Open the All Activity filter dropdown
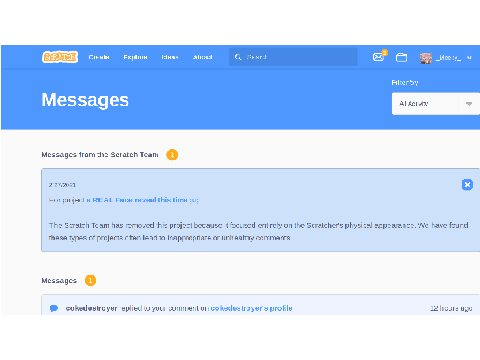This screenshot has width=480, height=360. pos(436,104)
